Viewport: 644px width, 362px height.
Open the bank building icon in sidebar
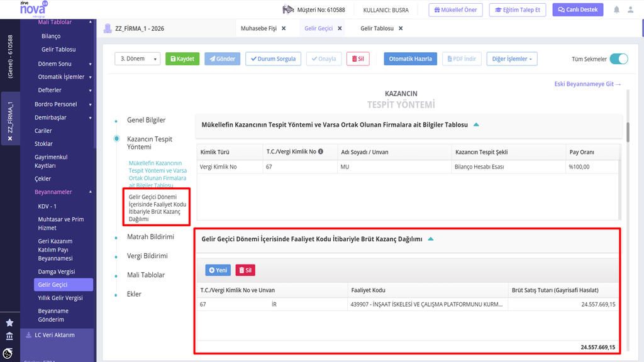(x=9, y=336)
